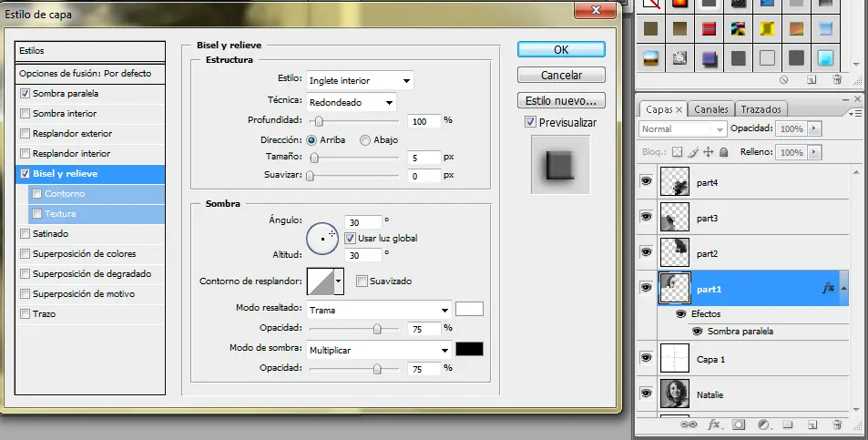Click the Estilo nuevo... button
Screen dimensions: 868x440
tap(561, 100)
